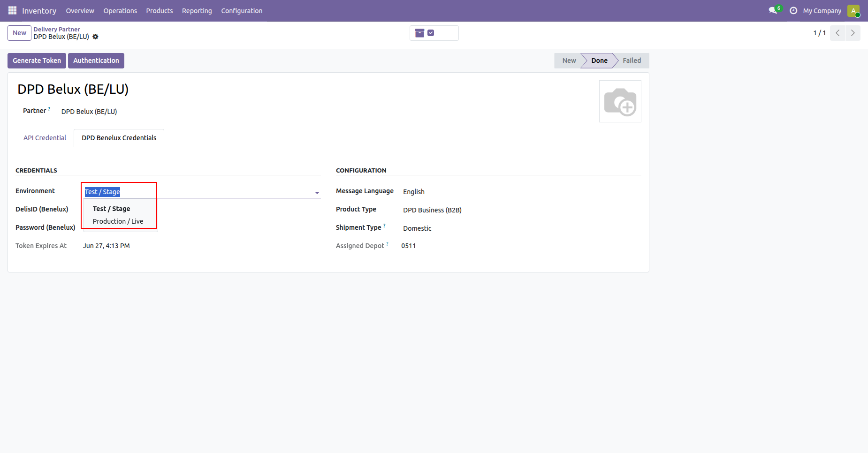This screenshot has width=868, height=453.
Task: Click the Message Language label
Action: pos(365,191)
